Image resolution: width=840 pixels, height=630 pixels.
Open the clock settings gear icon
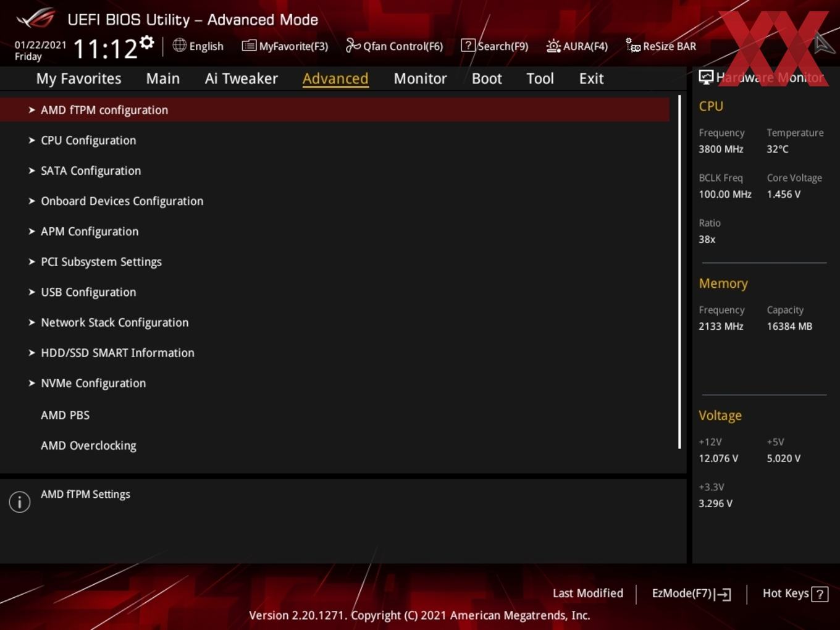[146, 42]
